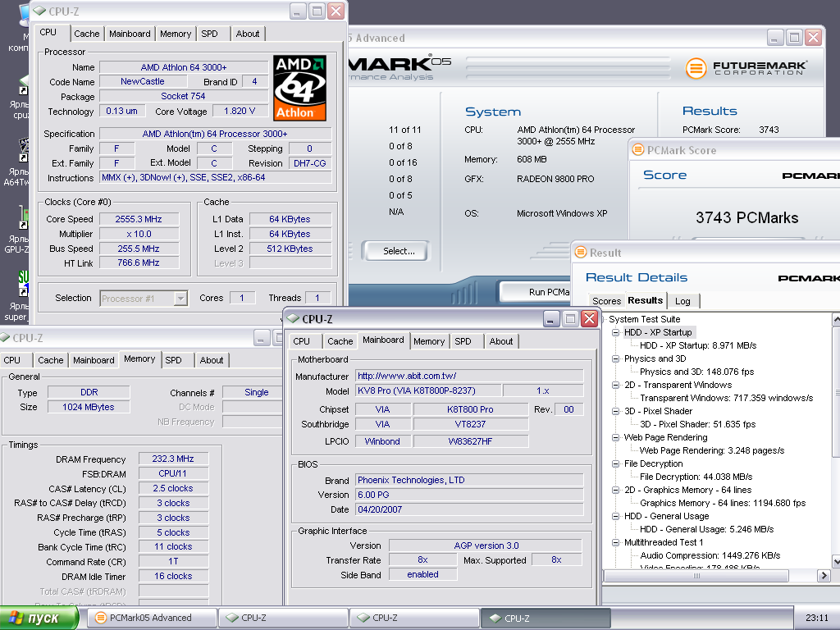Click the Result window title icon
840x630 pixels.
pyautogui.click(x=580, y=253)
